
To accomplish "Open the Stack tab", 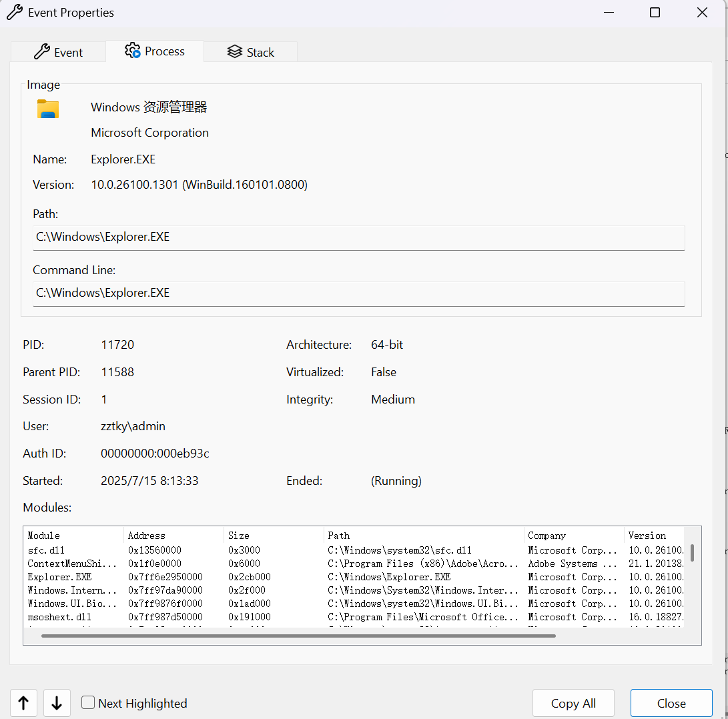I will click(x=251, y=52).
